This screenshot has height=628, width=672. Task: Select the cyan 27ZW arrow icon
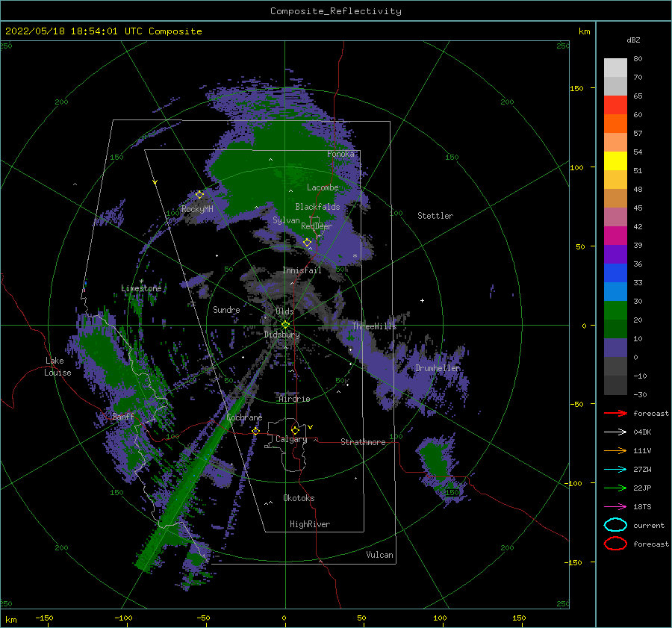(x=615, y=470)
